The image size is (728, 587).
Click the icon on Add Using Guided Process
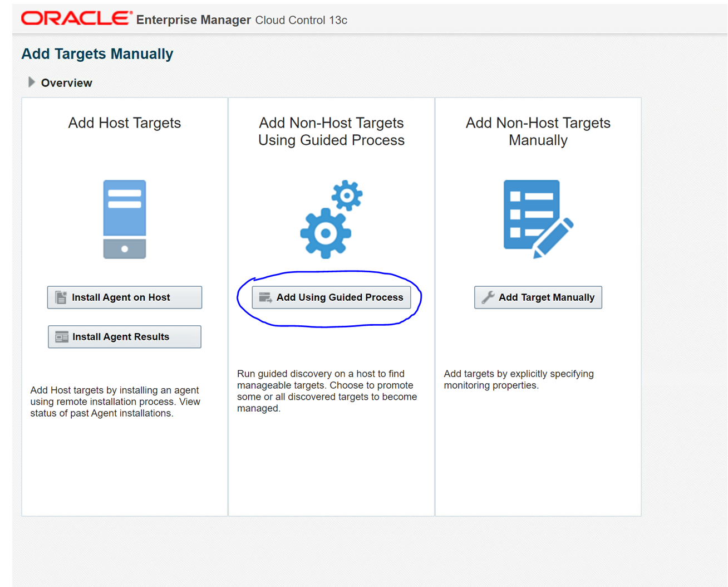[x=265, y=297]
